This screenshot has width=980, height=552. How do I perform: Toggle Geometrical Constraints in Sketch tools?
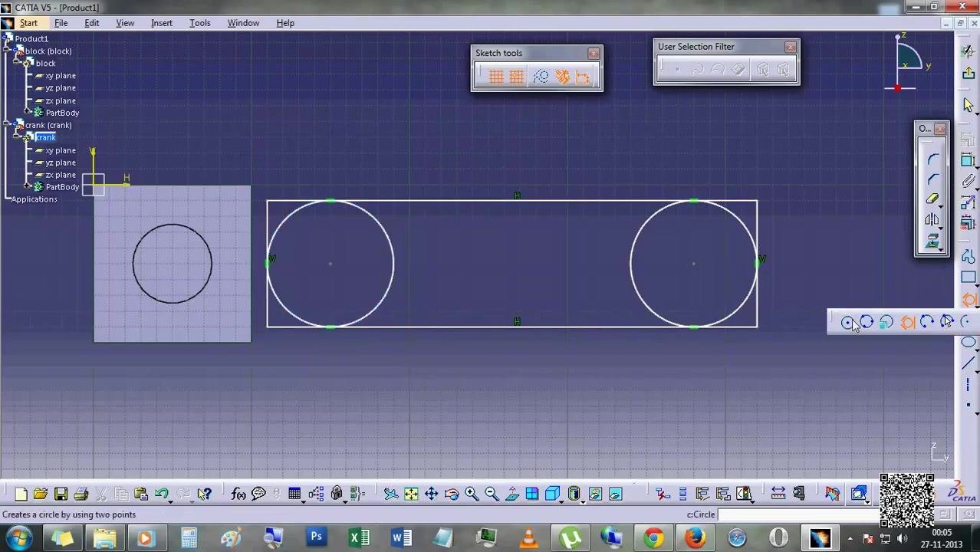tap(562, 77)
